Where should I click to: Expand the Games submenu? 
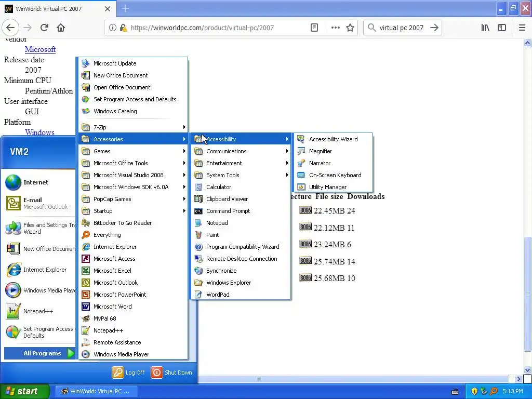point(134,151)
